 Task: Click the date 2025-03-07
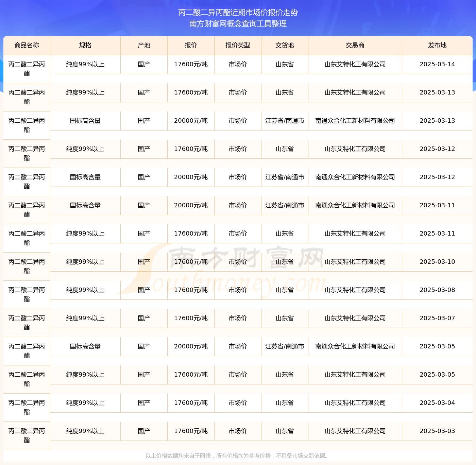437,318
